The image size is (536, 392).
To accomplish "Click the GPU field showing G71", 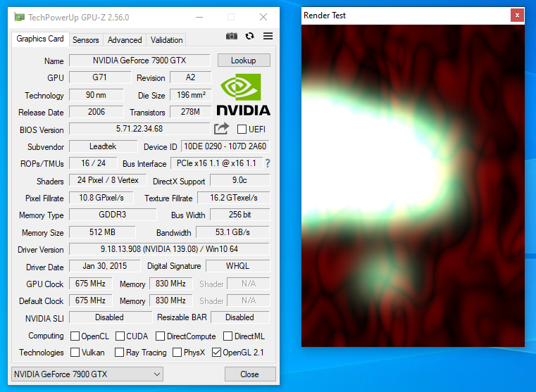I will pos(100,77).
